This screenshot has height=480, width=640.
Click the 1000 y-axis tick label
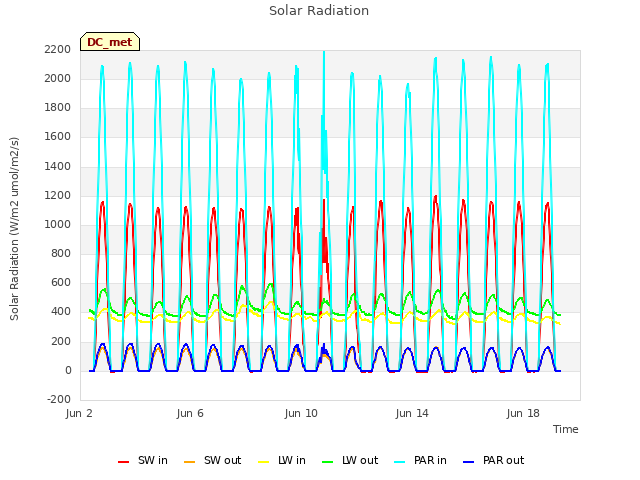(58, 224)
